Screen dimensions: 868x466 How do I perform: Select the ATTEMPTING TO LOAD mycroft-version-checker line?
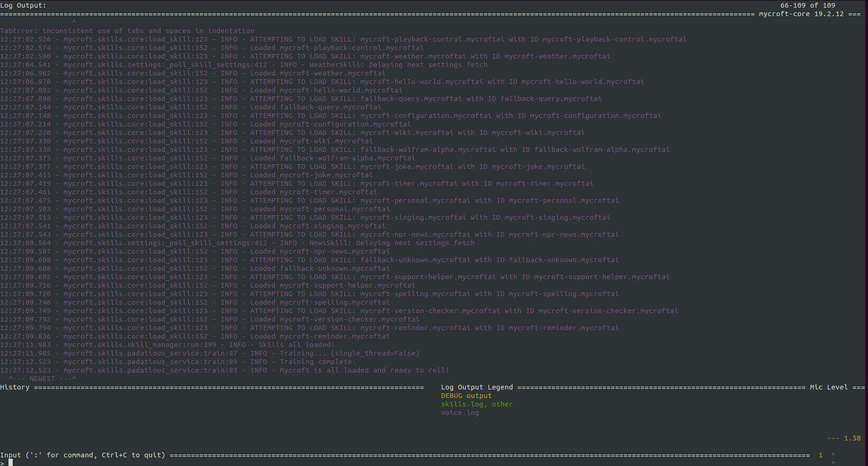339,310
